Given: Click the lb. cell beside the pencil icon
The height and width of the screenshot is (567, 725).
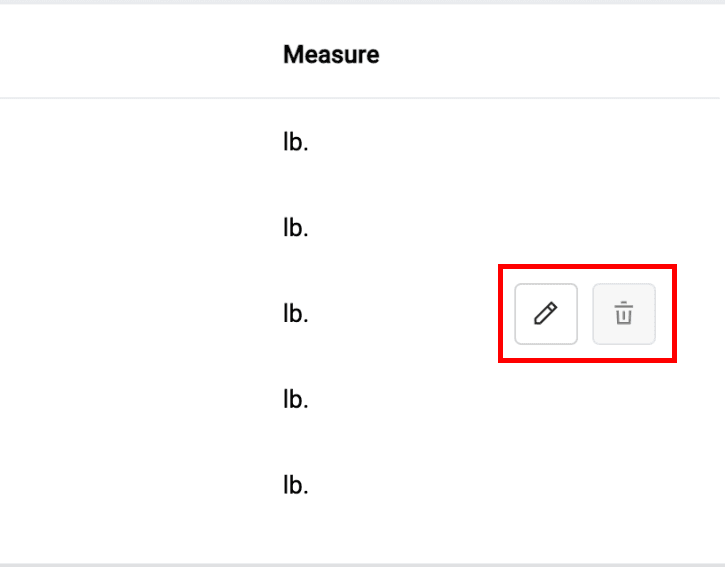Looking at the screenshot, I should [x=296, y=314].
